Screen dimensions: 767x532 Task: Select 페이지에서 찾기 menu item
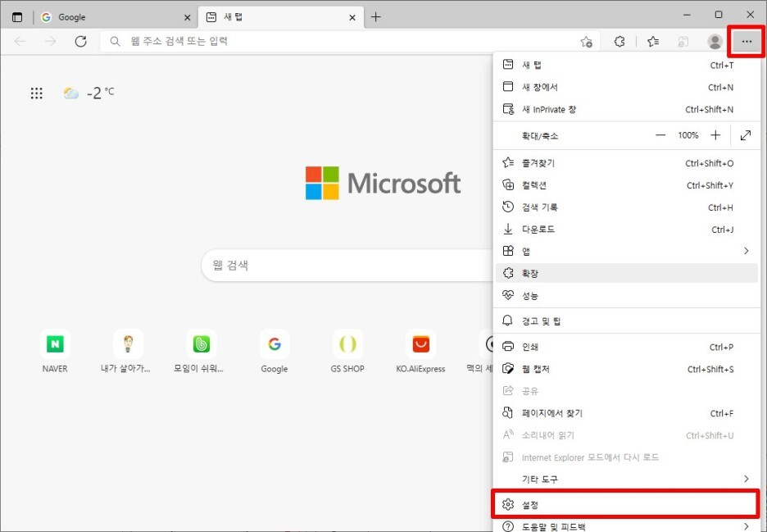pyautogui.click(x=627, y=413)
